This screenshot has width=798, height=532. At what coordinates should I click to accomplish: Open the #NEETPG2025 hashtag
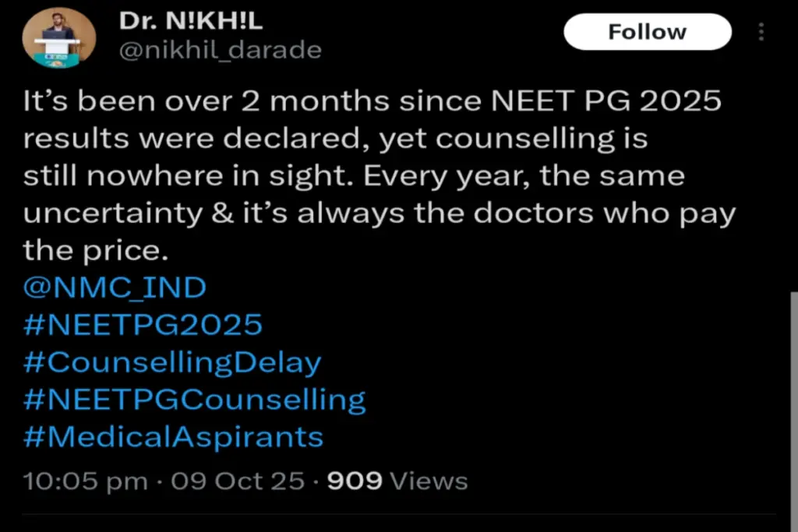pyautogui.click(x=143, y=325)
